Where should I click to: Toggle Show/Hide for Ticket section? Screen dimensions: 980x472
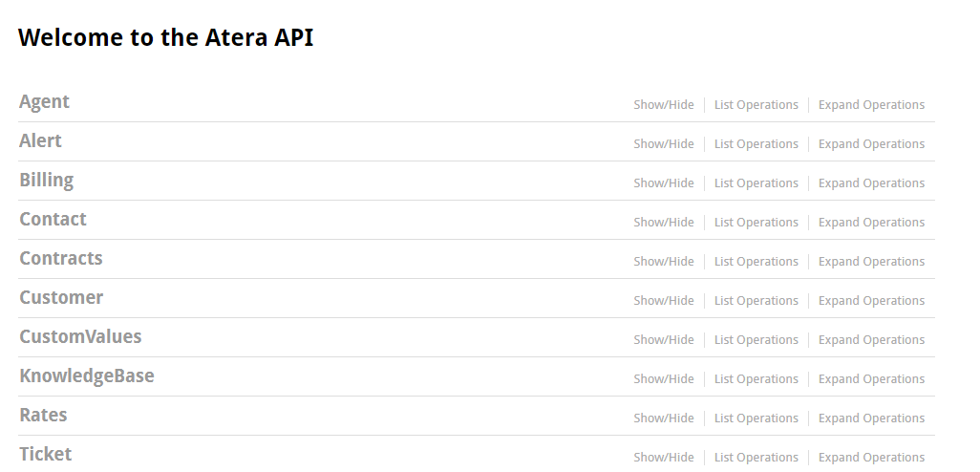[x=663, y=457]
